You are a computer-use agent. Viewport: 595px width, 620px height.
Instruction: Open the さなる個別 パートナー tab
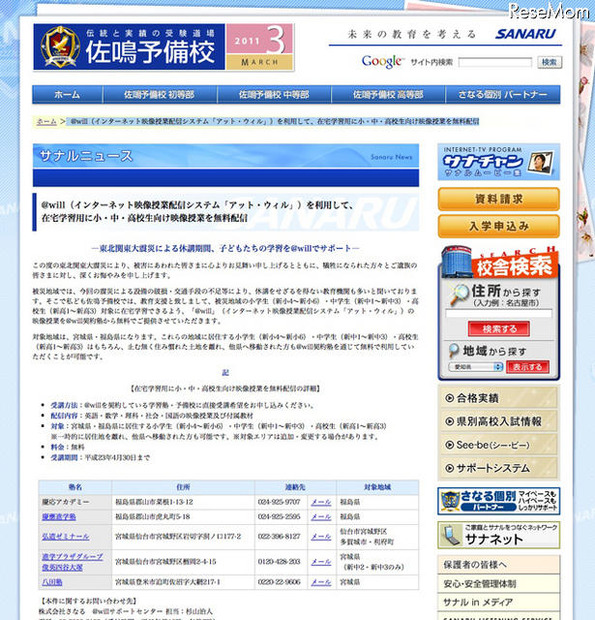coord(503,95)
